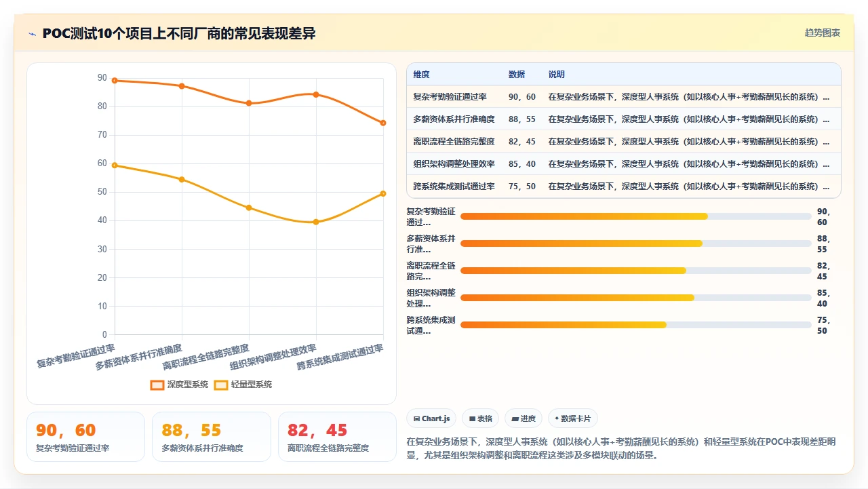Click table cell value 82，45
868x489 pixels.
(522, 142)
